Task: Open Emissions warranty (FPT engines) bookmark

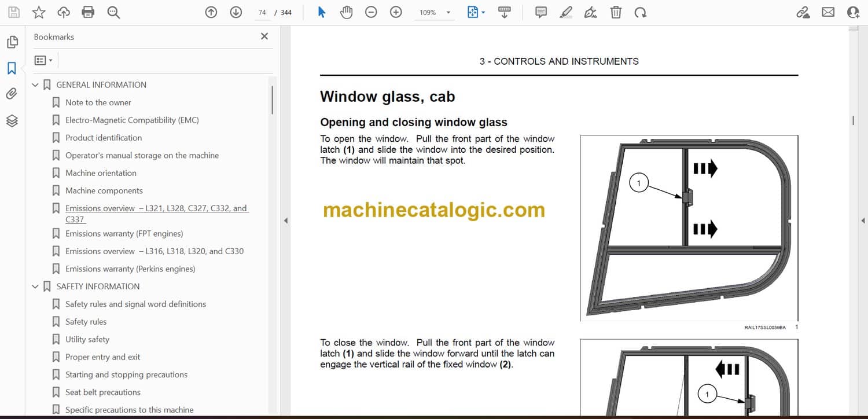Action: click(124, 234)
